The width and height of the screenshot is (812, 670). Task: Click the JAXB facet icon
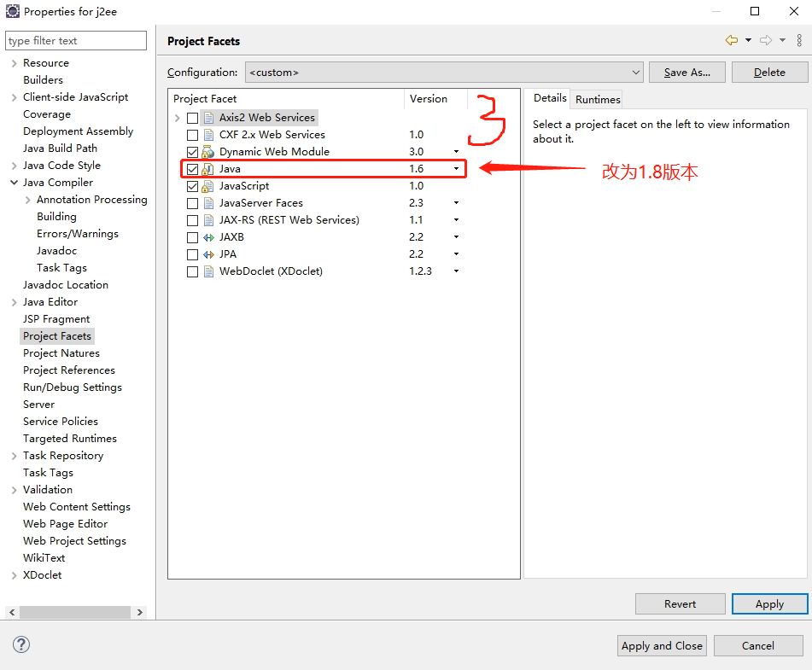click(208, 237)
